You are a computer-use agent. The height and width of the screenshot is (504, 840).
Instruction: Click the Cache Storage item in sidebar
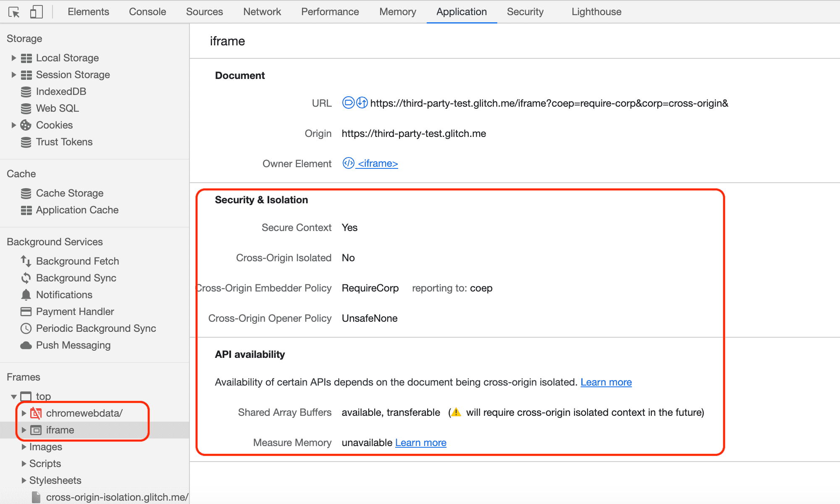coord(70,193)
